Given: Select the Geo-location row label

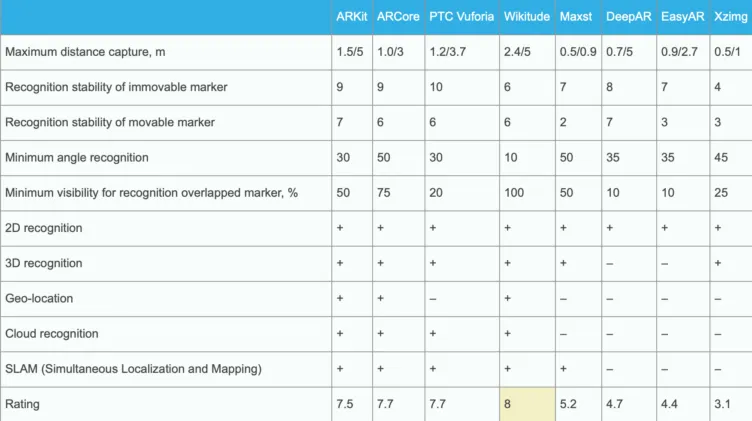Looking at the screenshot, I should pyautogui.click(x=39, y=298).
